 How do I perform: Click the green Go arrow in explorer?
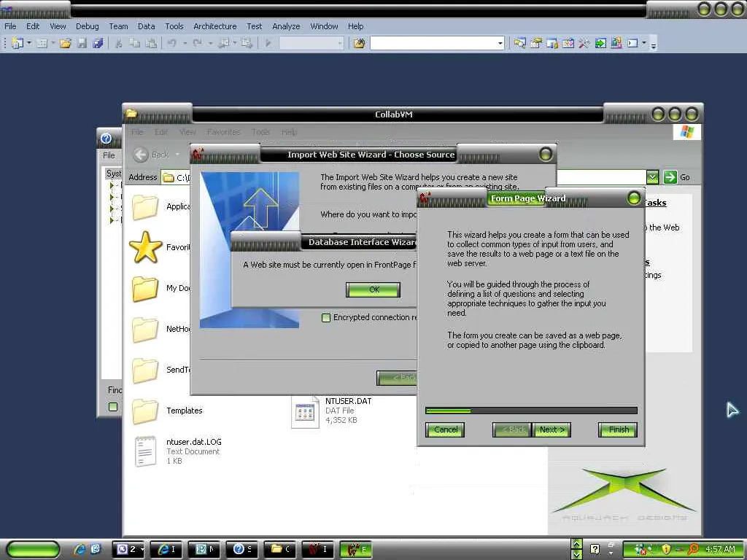click(670, 177)
